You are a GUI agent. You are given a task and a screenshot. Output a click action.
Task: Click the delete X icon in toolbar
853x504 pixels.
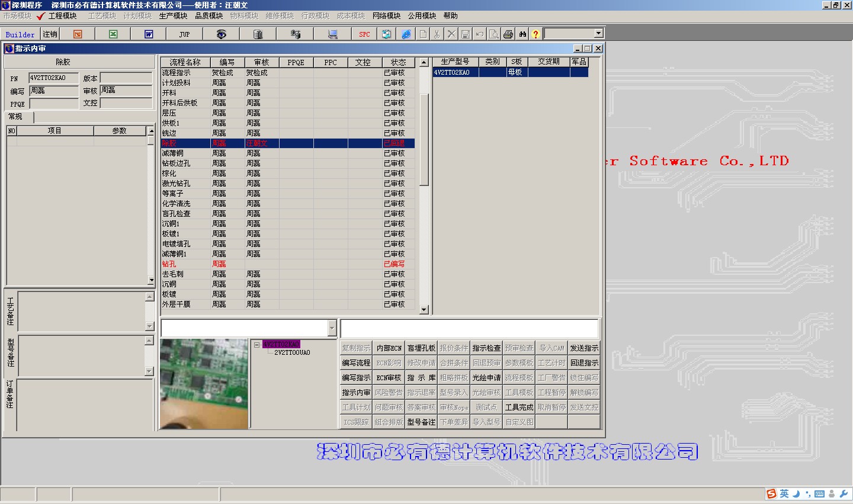(x=451, y=34)
